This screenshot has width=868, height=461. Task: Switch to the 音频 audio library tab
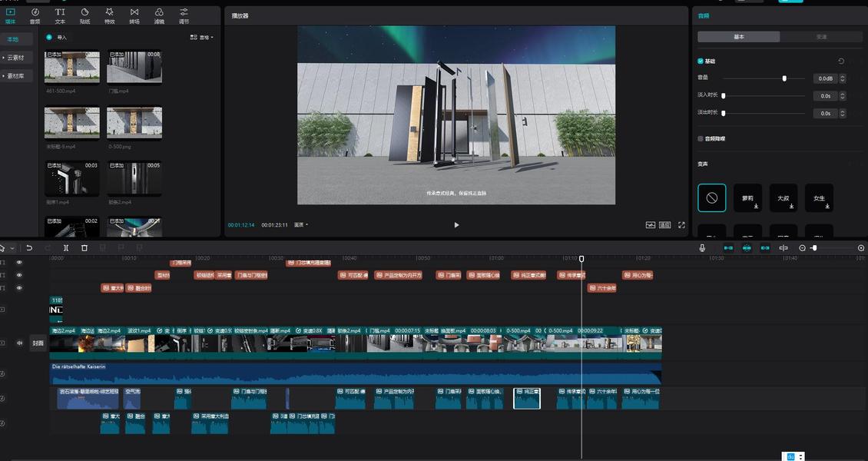click(35, 16)
